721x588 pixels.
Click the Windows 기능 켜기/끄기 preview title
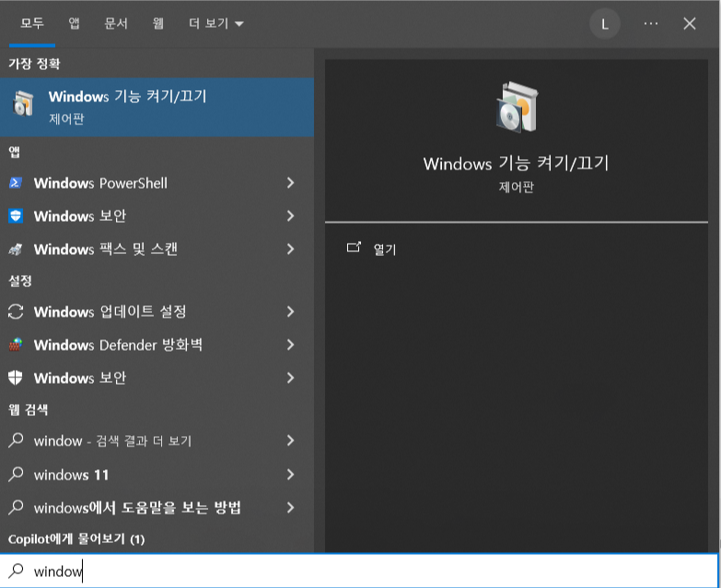pyautogui.click(x=516, y=163)
